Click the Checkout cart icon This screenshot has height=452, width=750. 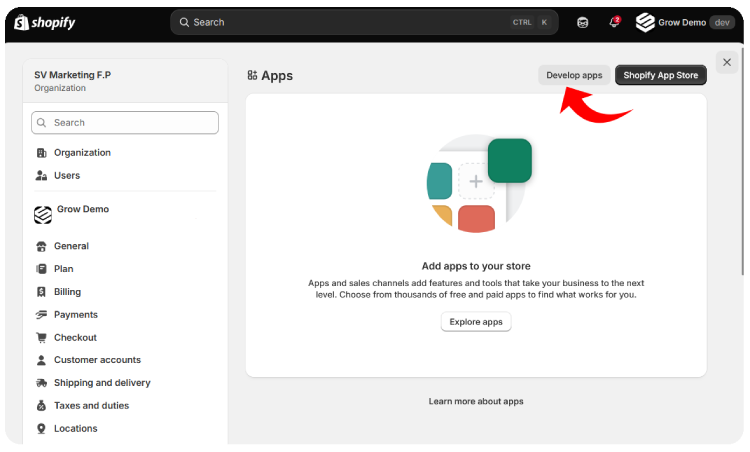[x=42, y=338]
